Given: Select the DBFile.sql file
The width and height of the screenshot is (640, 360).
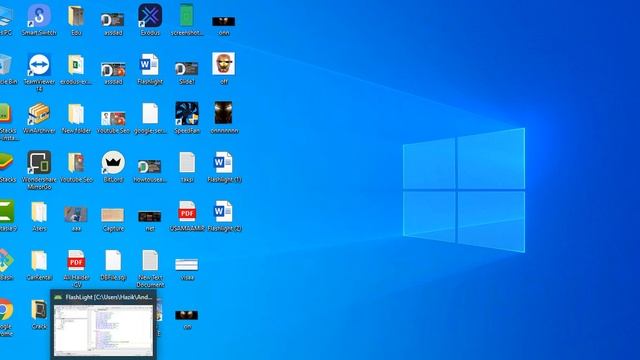Looking at the screenshot, I should click(113, 260).
